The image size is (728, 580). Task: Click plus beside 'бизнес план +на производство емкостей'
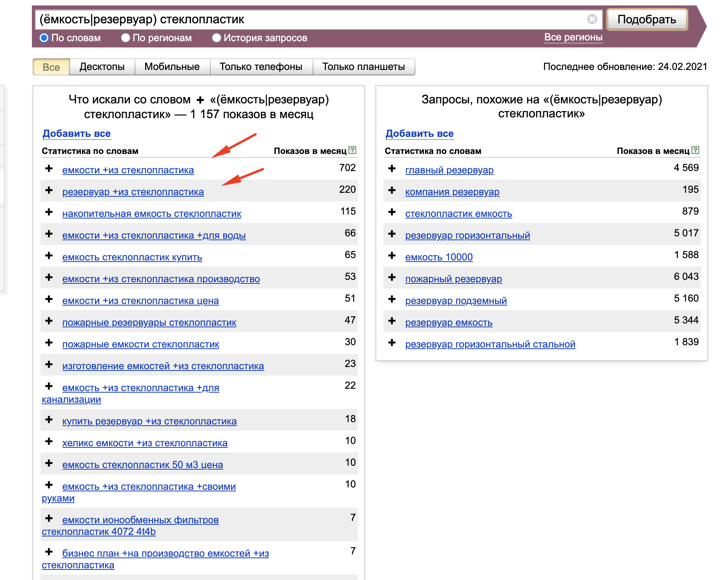pos(49,552)
